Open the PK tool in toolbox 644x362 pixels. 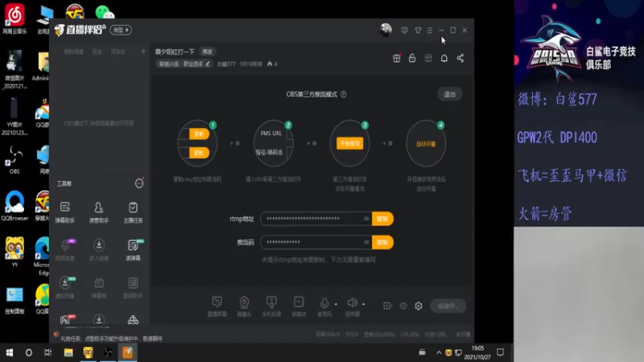coord(65,319)
